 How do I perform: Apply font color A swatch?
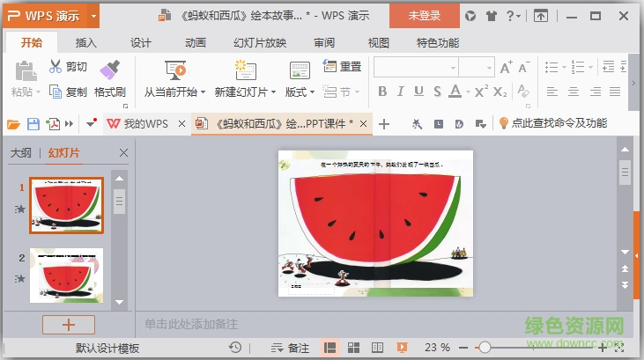click(x=455, y=91)
